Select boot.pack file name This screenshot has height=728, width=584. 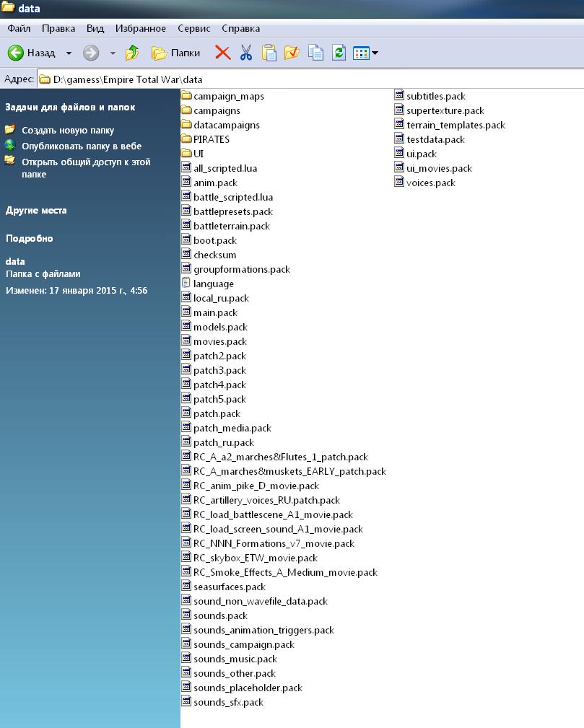tap(215, 240)
